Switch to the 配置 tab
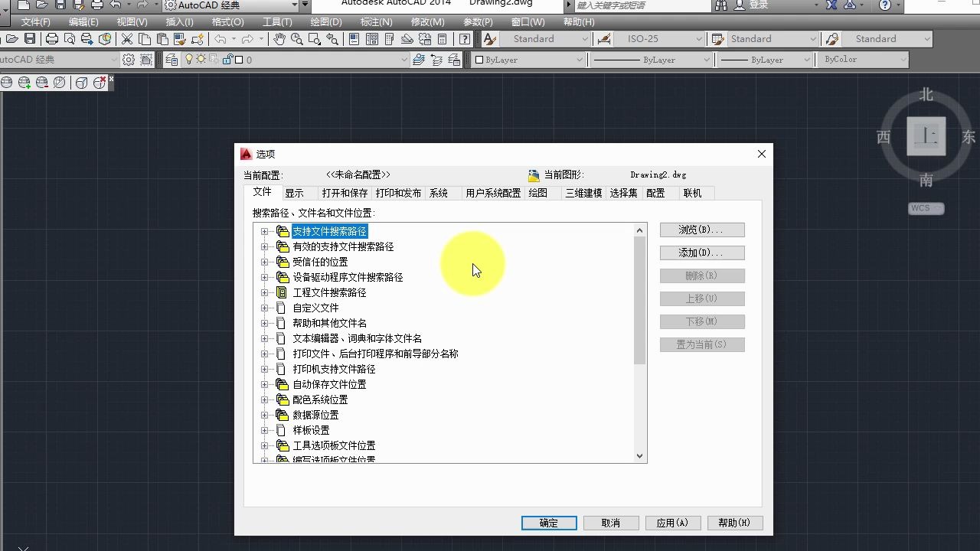Image resolution: width=980 pixels, height=551 pixels. (x=655, y=194)
